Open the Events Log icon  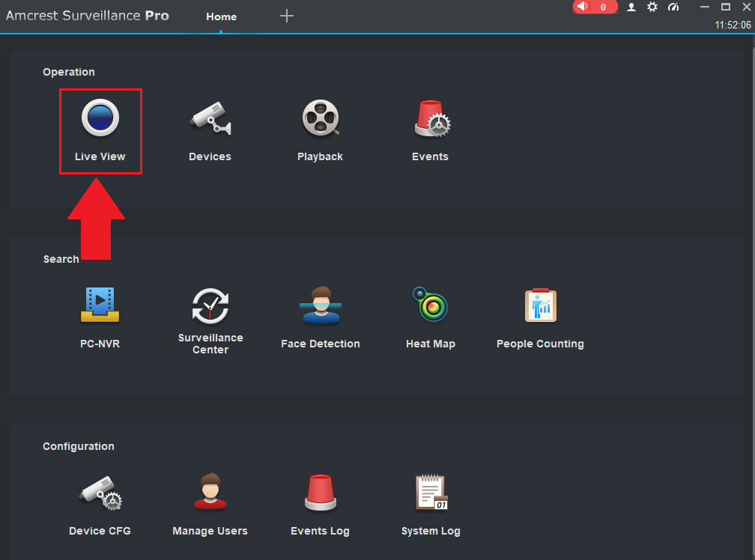click(320, 493)
